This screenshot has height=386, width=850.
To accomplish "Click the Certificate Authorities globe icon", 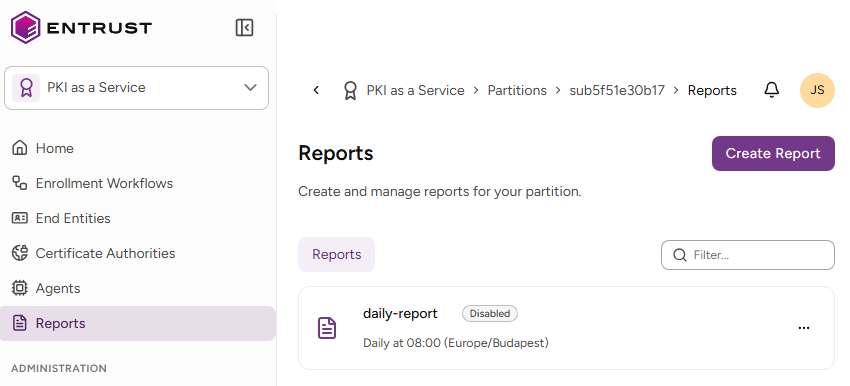I will tap(20, 253).
